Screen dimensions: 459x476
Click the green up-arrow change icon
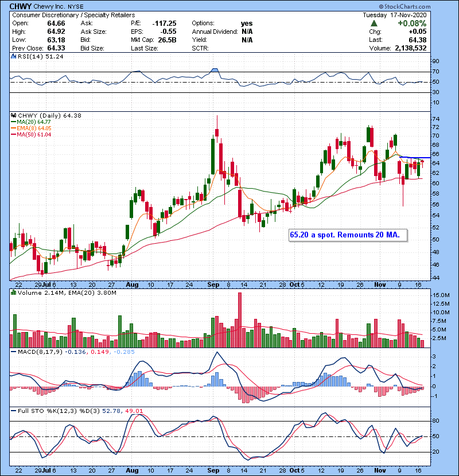tap(374, 24)
